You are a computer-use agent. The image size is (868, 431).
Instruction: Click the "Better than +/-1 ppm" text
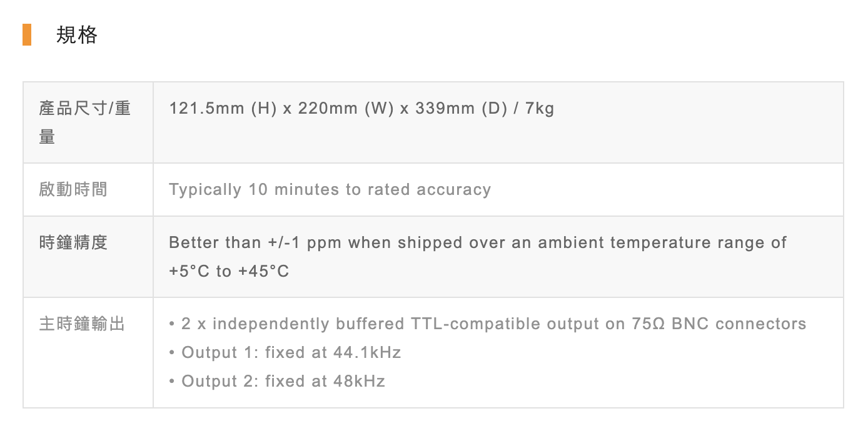(x=255, y=242)
